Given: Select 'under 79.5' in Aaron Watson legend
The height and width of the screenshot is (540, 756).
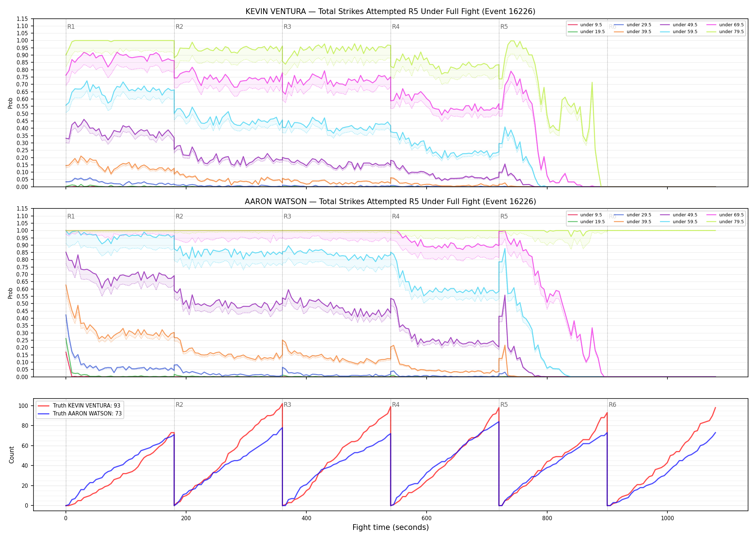Looking at the screenshot, I should (732, 222).
